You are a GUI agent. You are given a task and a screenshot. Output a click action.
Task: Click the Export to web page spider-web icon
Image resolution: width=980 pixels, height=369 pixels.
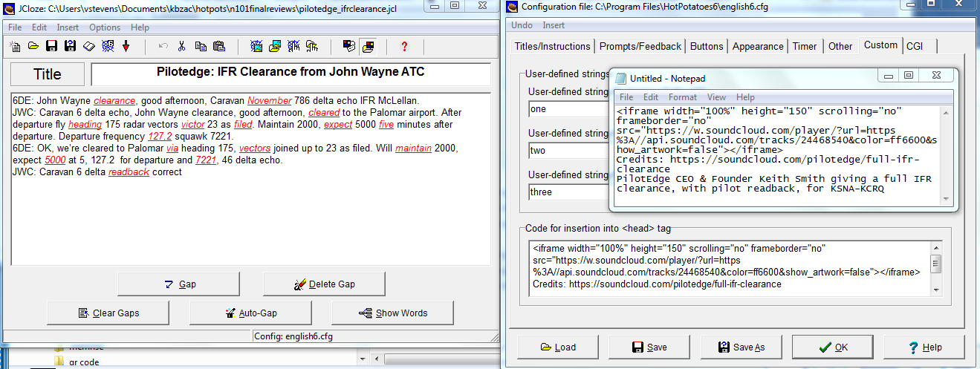(108, 47)
